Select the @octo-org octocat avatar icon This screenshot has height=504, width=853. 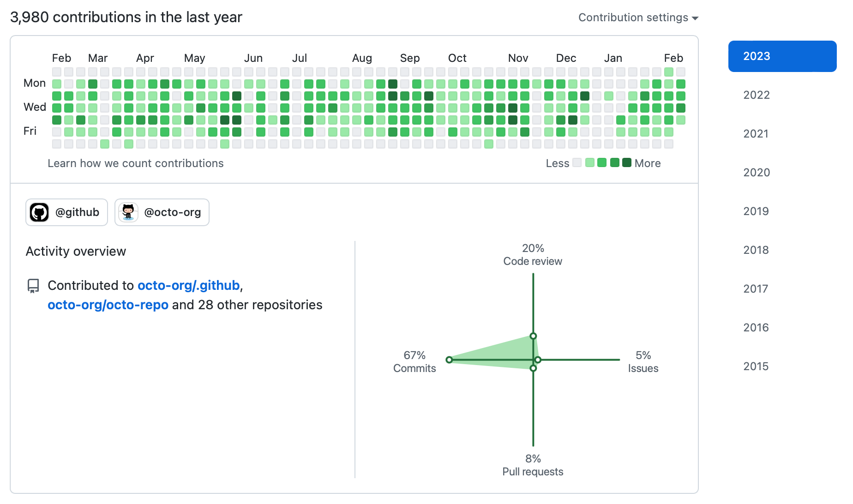point(128,212)
